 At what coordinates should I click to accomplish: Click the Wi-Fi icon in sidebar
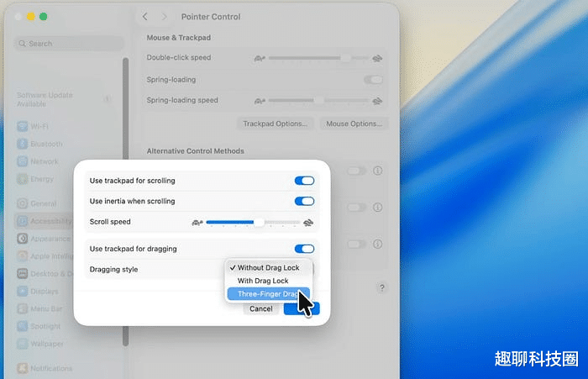23,126
